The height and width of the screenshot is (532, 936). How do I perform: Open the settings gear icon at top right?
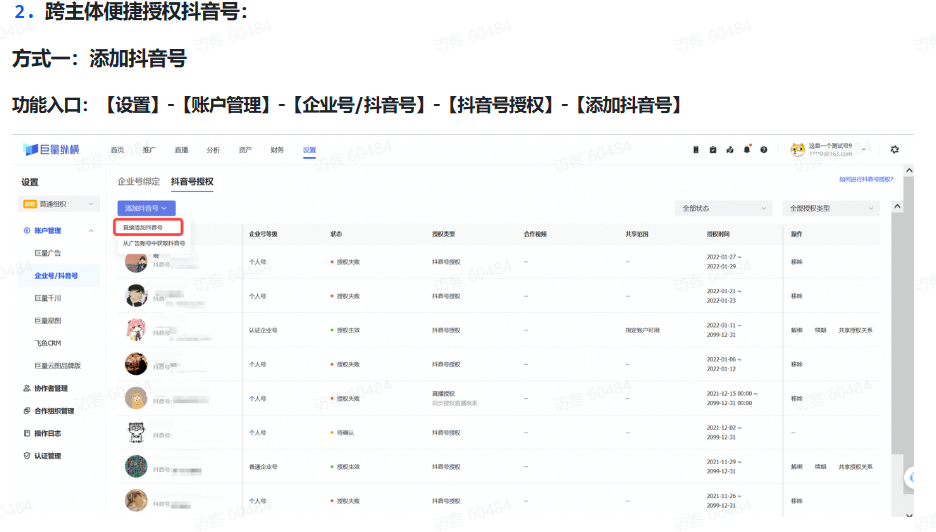(894, 150)
